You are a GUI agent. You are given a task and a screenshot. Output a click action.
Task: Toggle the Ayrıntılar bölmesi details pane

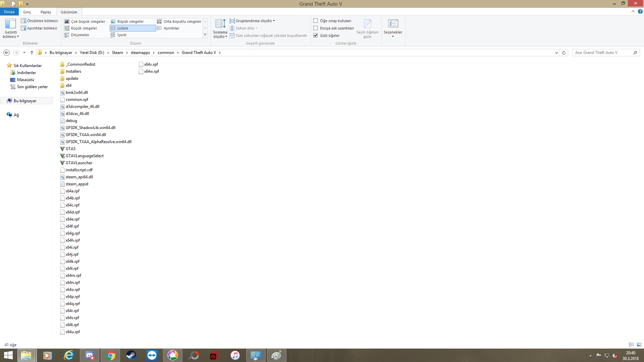[x=39, y=28]
